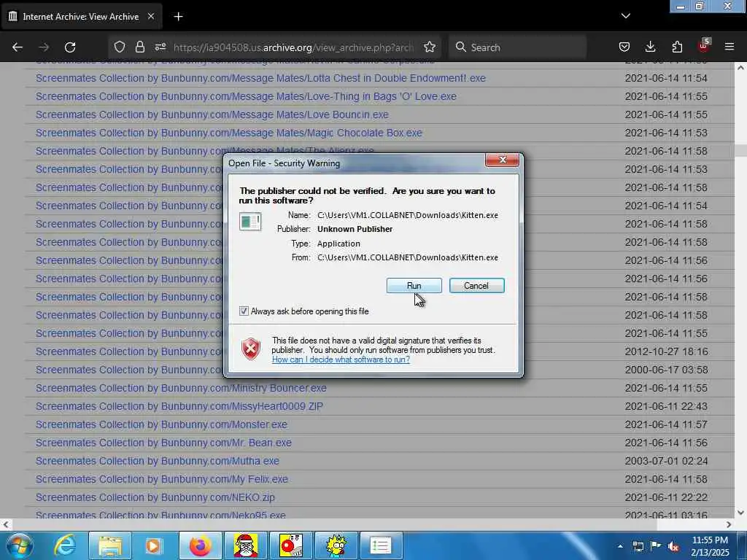This screenshot has height=560, width=747.
Task: Bookmark this page with the star icon
Action: [429, 47]
